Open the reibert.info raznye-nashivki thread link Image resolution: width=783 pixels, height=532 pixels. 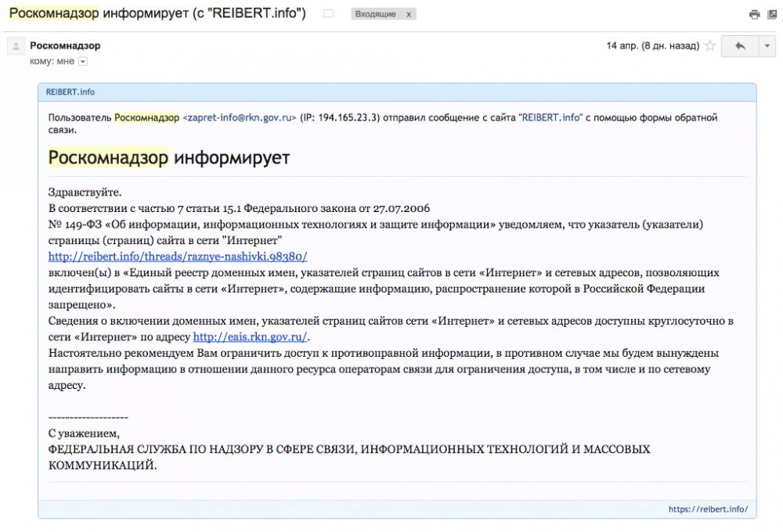[x=178, y=256]
